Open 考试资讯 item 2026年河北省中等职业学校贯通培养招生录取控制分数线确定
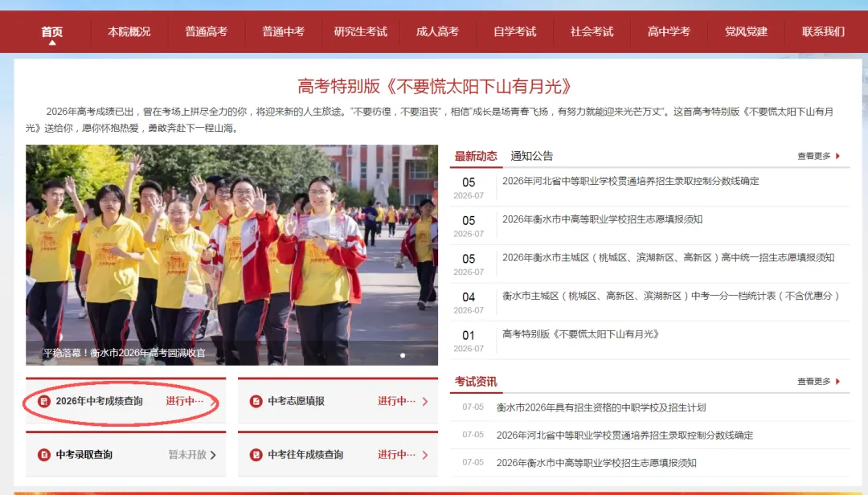868x495 pixels. (625, 436)
